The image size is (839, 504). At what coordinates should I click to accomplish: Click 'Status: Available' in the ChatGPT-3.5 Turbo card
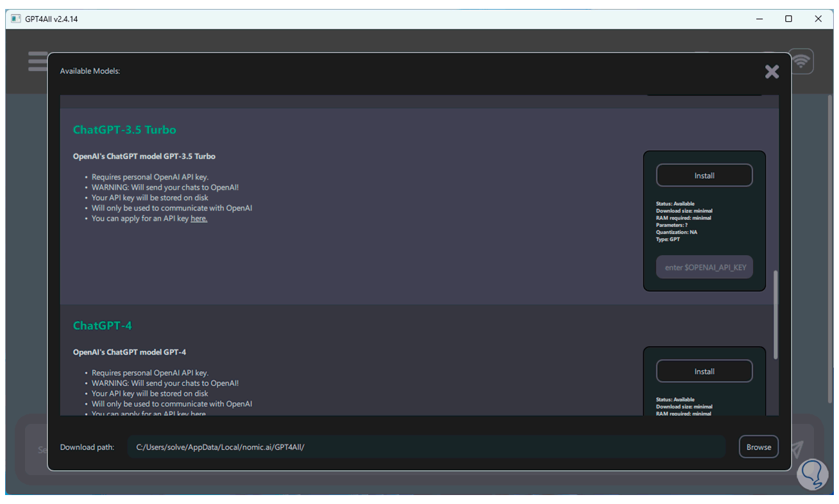tap(675, 204)
